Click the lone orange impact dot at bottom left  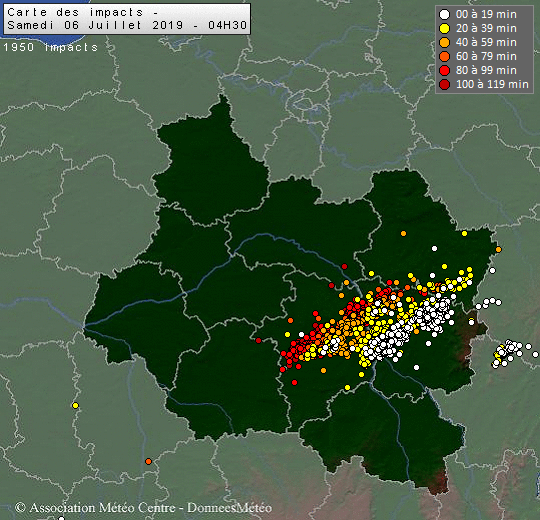tap(148, 461)
